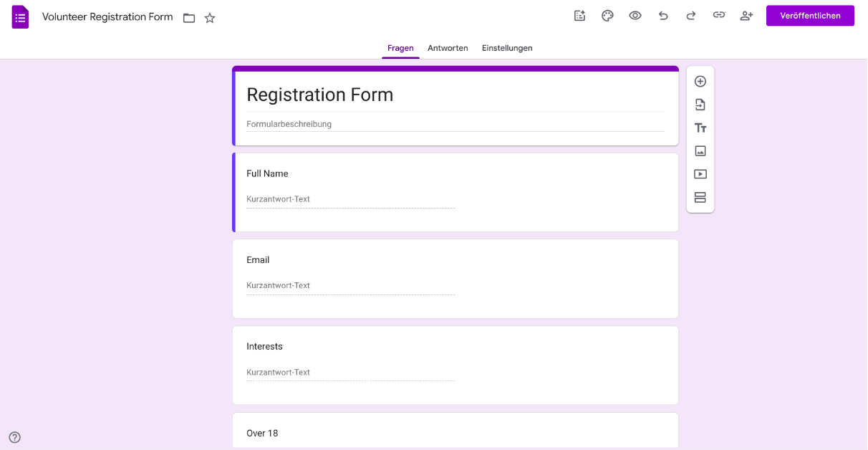Click the Formularbeschreibung field
Viewport: 868px width, 450px height.
tap(358, 123)
